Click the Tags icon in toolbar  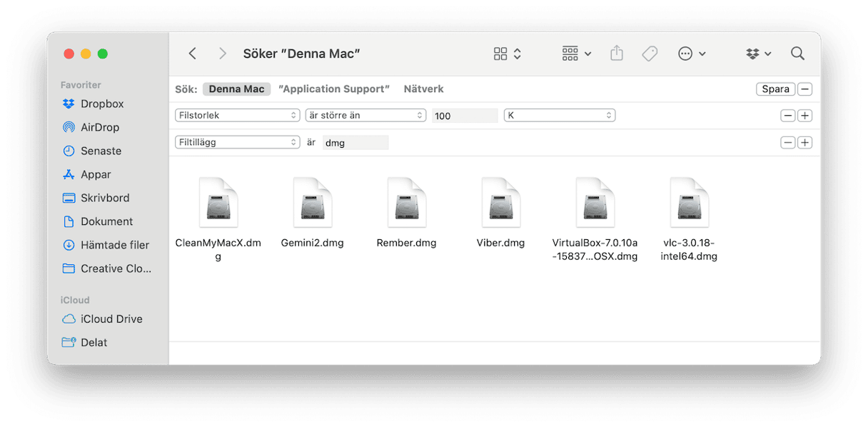[x=650, y=54]
